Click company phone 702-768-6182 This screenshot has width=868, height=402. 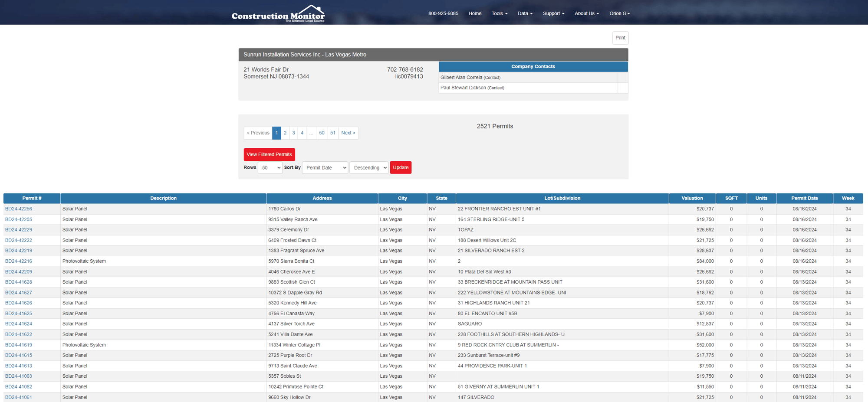[405, 70]
